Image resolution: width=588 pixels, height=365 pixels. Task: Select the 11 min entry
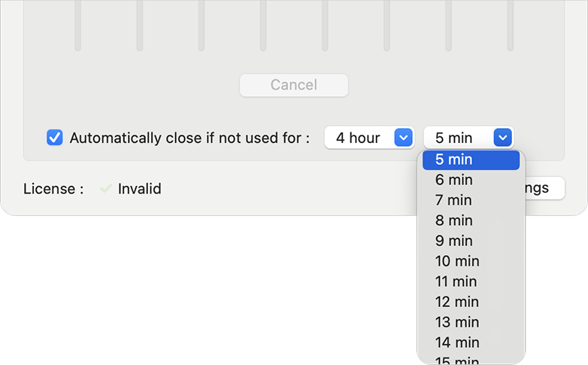pyautogui.click(x=471, y=281)
